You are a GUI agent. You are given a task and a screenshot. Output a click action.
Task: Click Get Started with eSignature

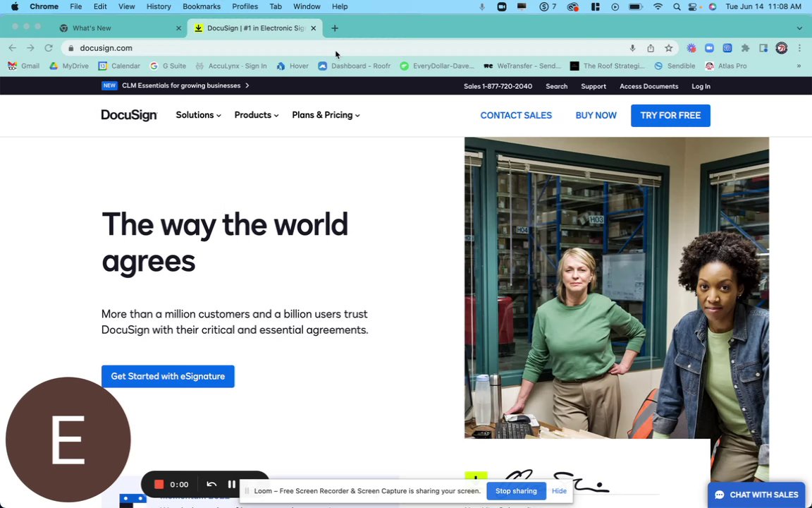[168, 376]
